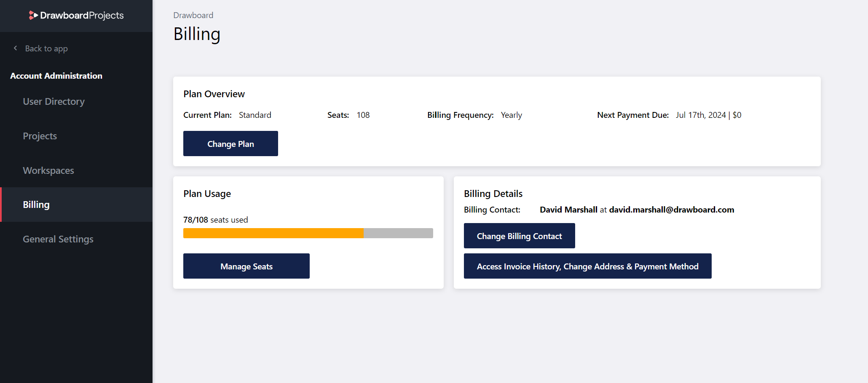The image size is (868, 383).
Task: Click the Standard current plan value
Action: pos(255,115)
